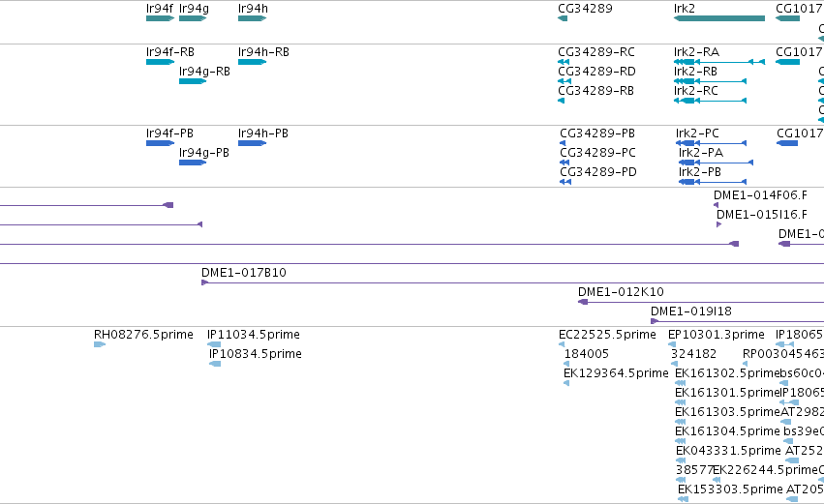Select the DME1-015I16.F BAC end label
Viewport: 824px width, 504px height.
(762, 215)
